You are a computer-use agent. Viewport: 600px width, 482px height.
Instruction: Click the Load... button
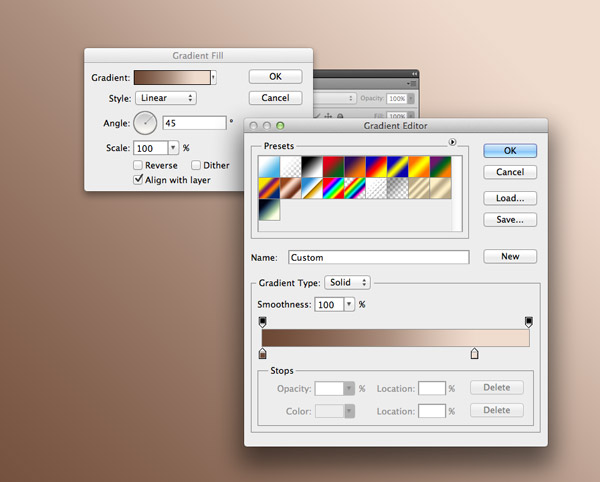click(510, 198)
